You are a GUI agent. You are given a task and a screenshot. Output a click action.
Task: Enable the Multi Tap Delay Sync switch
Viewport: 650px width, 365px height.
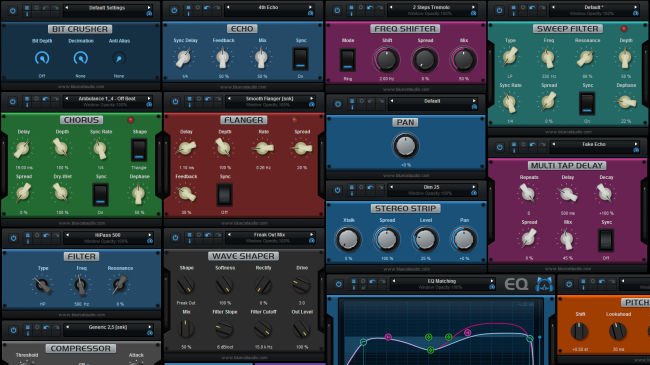pos(606,240)
